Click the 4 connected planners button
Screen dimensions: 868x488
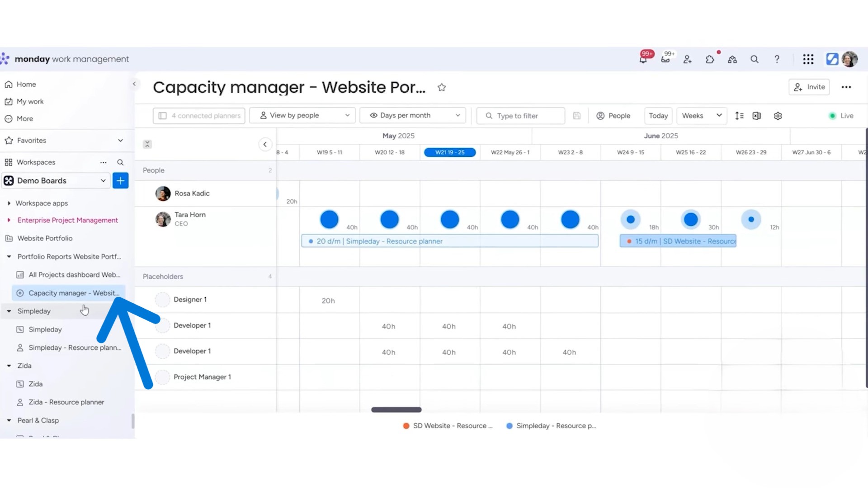click(x=199, y=116)
